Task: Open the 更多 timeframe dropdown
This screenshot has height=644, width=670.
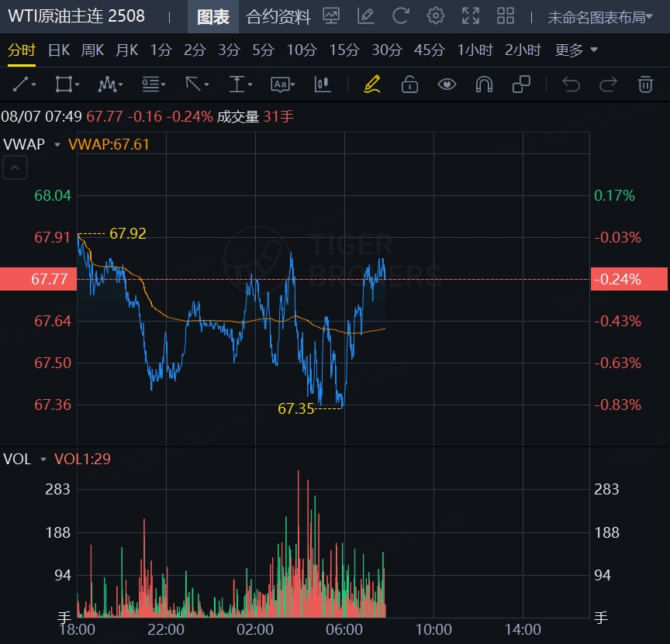Action: [x=576, y=50]
